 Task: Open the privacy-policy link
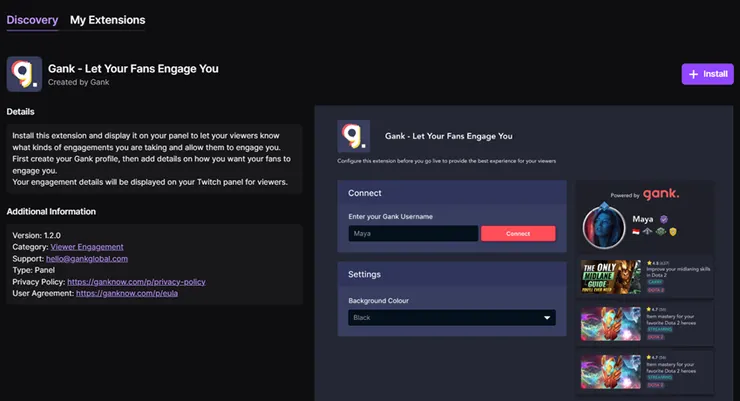click(x=136, y=282)
